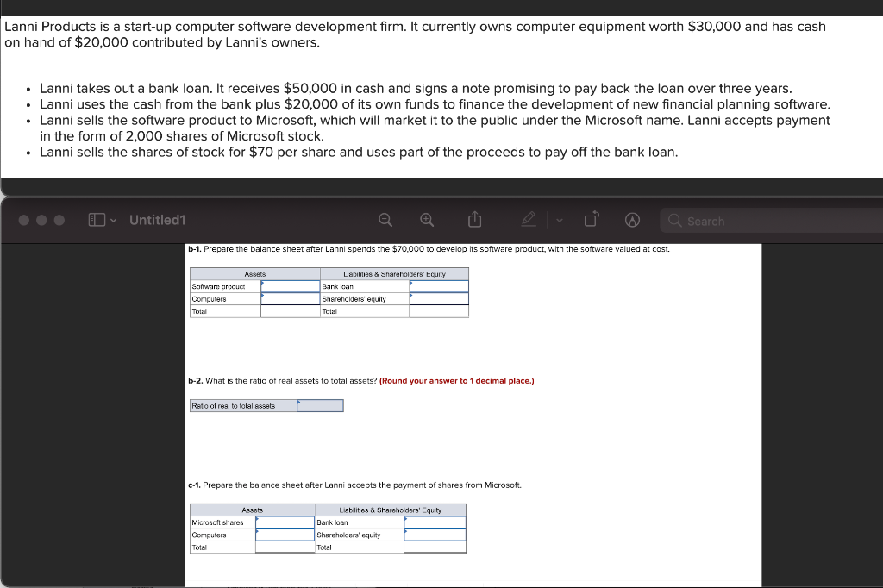Screen dimensions: 883x588
Task: Show the markup toolbar icon
Action: pyautogui.click(x=632, y=220)
